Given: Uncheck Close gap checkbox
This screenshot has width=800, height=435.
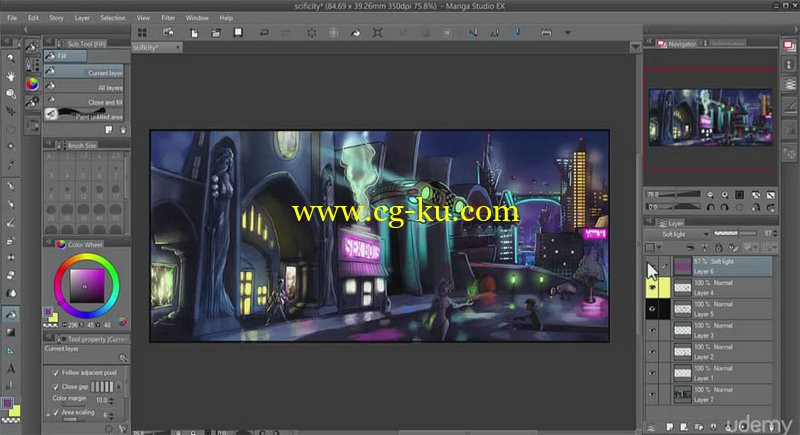Looking at the screenshot, I should click(56, 387).
